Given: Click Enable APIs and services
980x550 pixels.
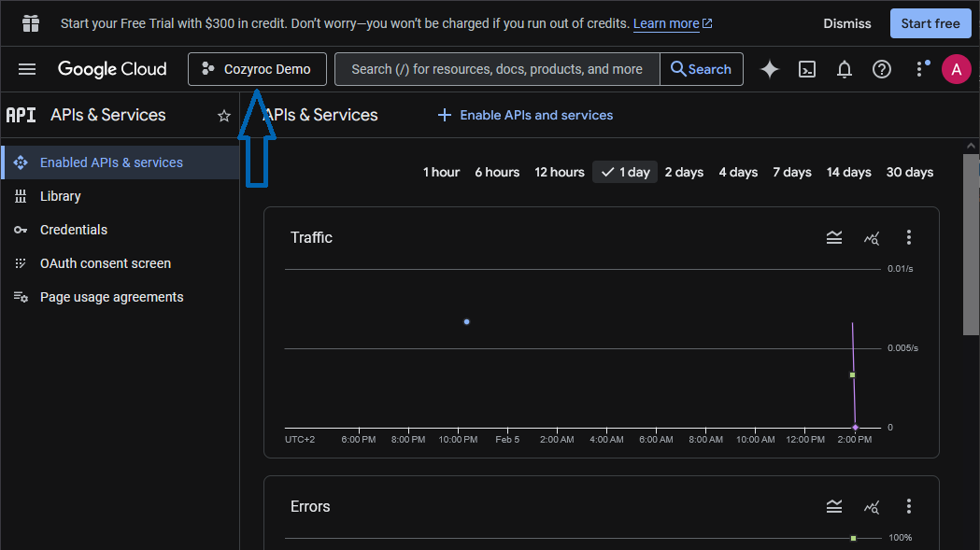Looking at the screenshot, I should 526,115.
